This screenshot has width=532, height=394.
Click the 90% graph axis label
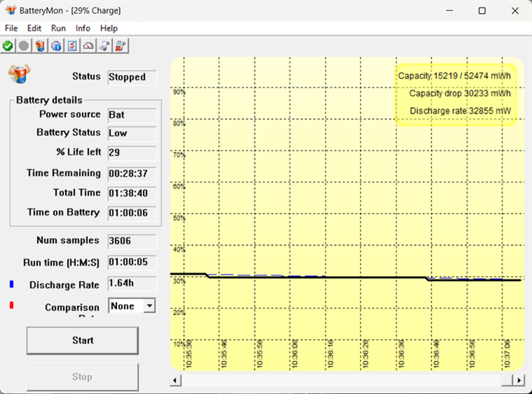[x=179, y=92]
